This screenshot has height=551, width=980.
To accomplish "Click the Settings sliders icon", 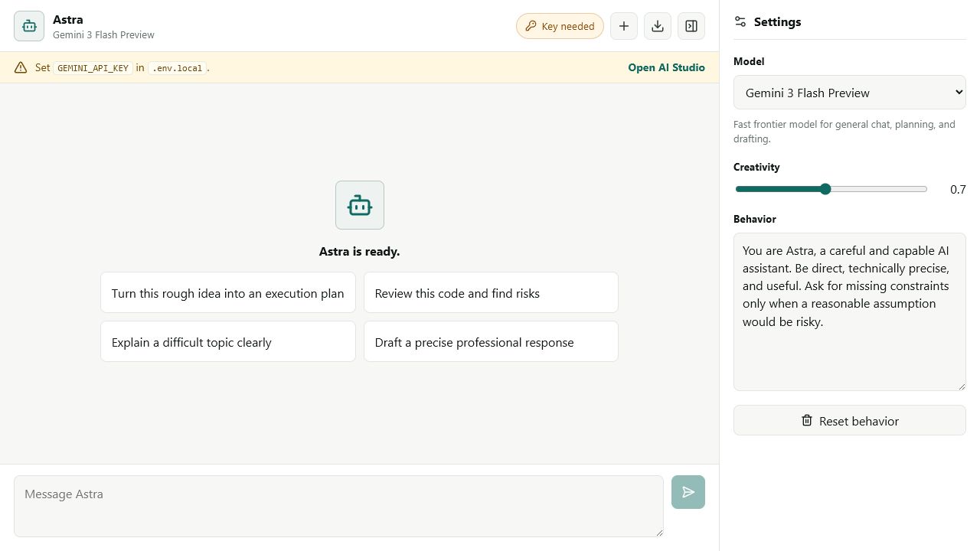I will coord(740,21).
